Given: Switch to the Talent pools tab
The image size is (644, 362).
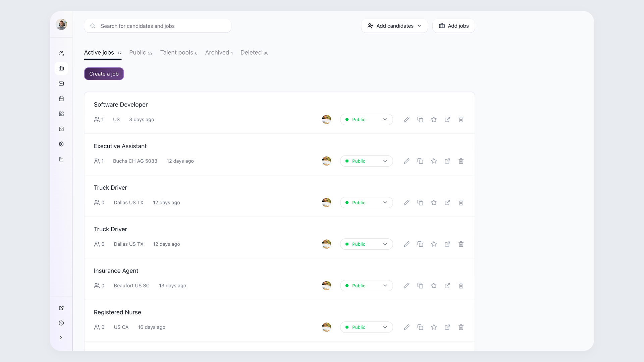Looking at the screenshot, I should 179,53.
